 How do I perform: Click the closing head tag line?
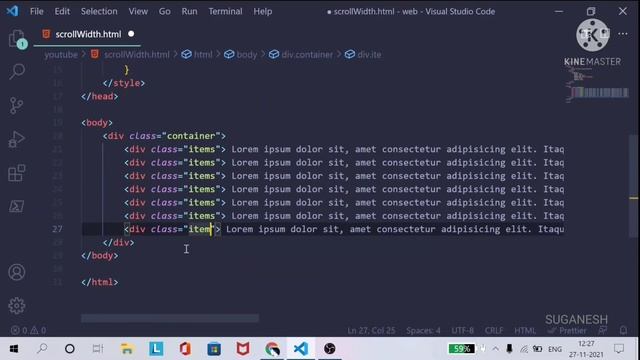pos(100,96)
